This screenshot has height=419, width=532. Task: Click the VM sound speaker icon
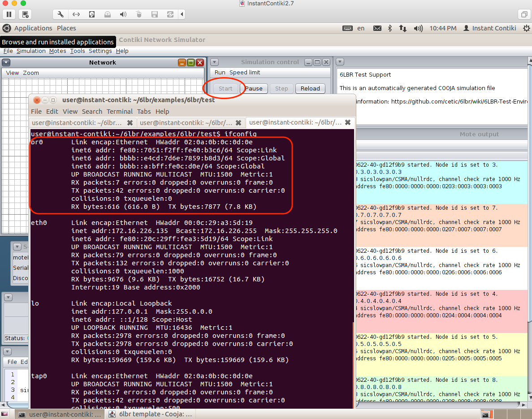pyautogui.click(x=123, y=14)
